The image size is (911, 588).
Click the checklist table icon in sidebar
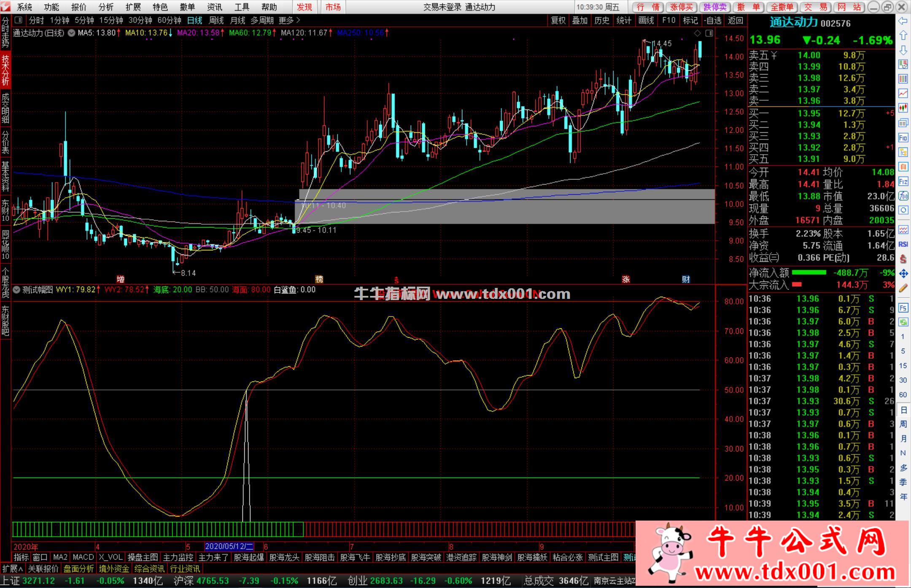tap(903, 64)
